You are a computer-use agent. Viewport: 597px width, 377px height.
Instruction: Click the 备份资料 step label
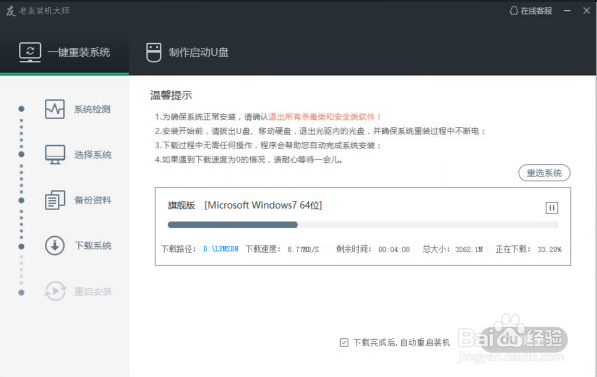pyautogui.click(x=93, y=200)
